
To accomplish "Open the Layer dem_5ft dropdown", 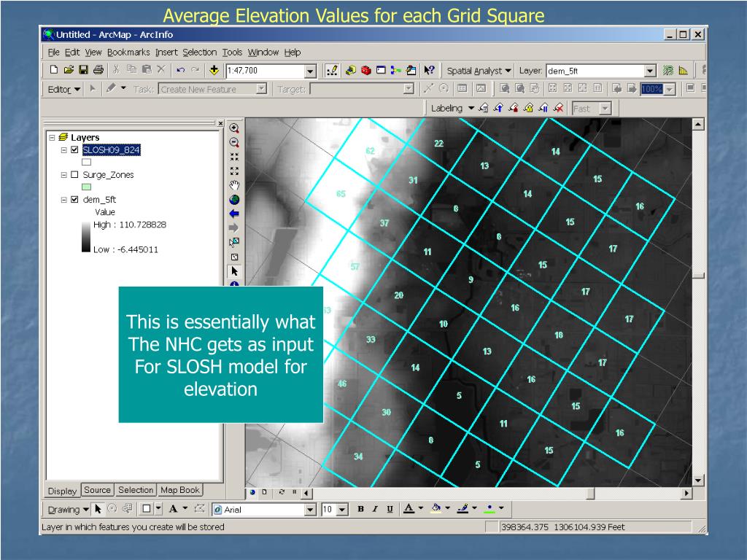I will tap(650, 71).
